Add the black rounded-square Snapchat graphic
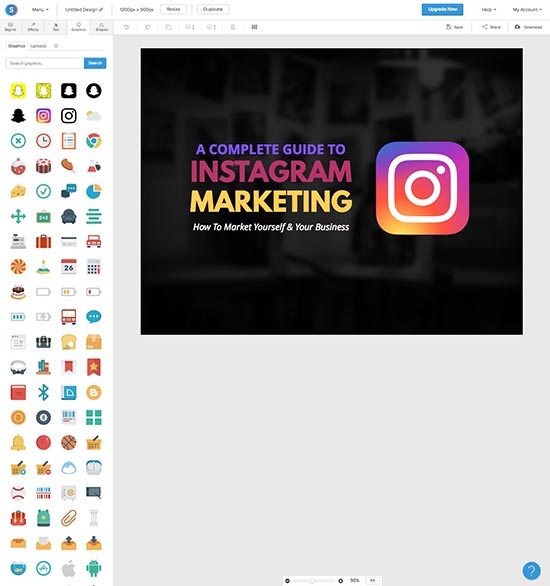Screen dimensions: 550x586 (x=69, y=90)
